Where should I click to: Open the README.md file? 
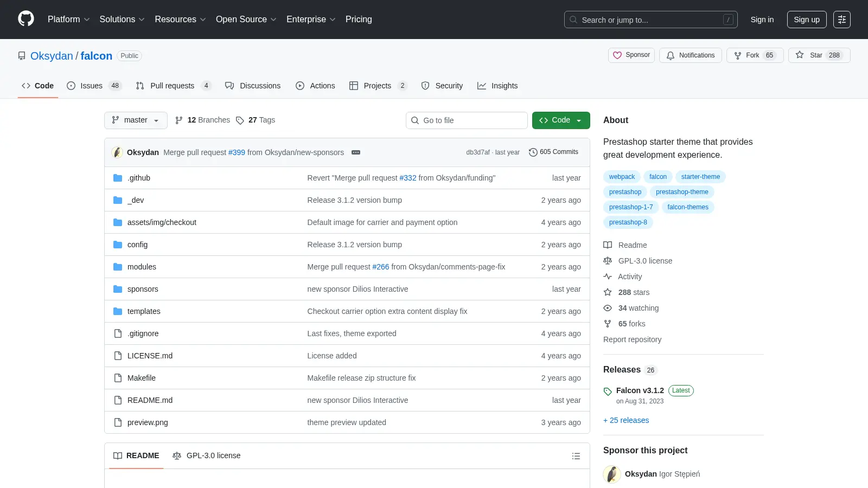click(150, 400)
